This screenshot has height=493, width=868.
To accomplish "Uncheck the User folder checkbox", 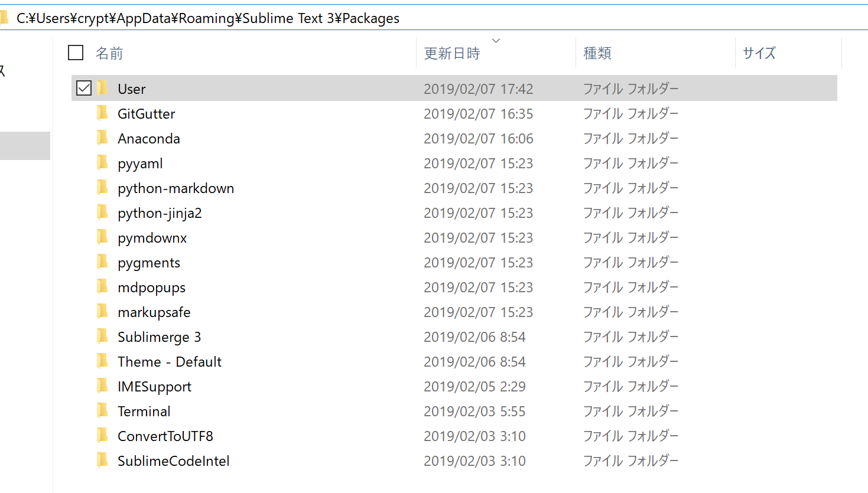I will point(84,88).
